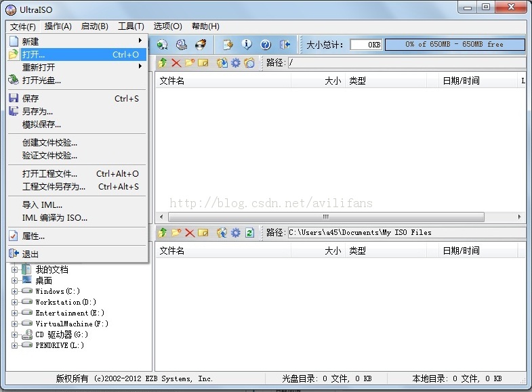Sort image pane by 文件名 column header
The image size is (532, 392).
pos(223,81)
